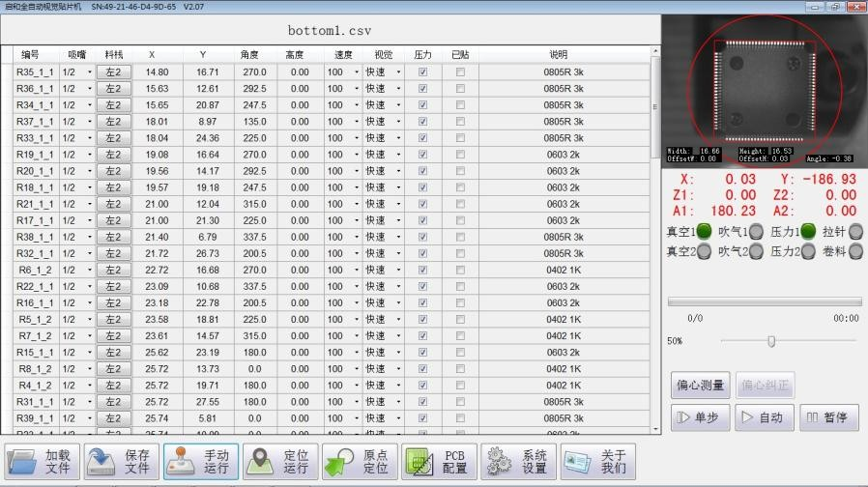The width and height of the screenshot is (868, 487).
Task: Open 吸嘴 nozzle dropdown for R37_1_1
Action: pyautogui.click(x=90, y=121)
